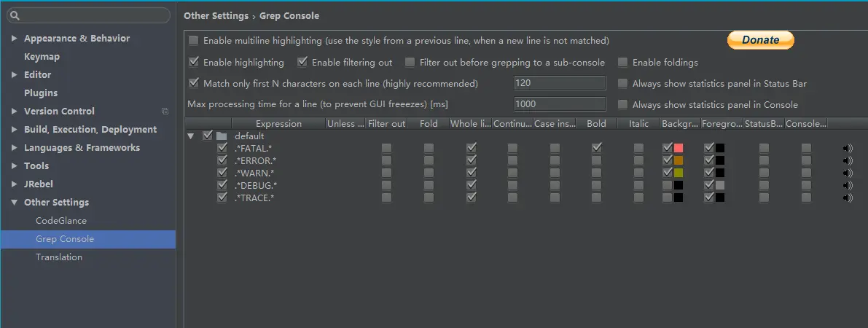Click the sound icon on the FATAL row
Image resolution: width=868 pixels, height=328 pixels.
[x=848, y=148]
